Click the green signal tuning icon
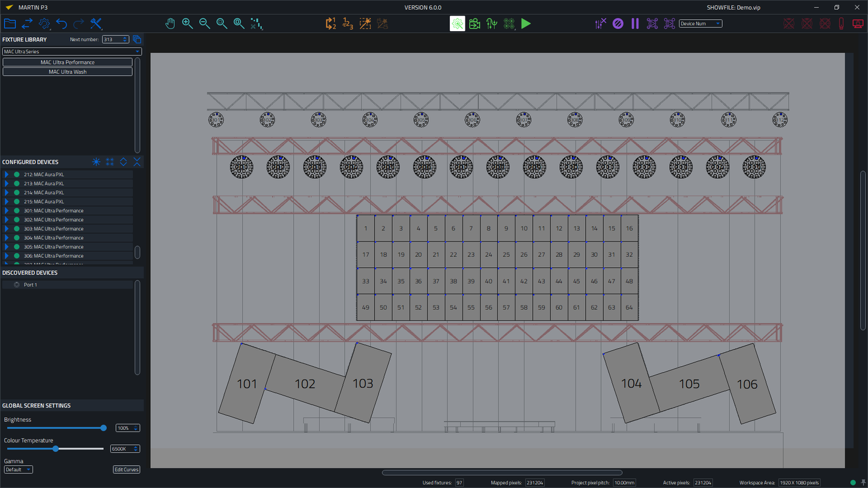Viewport: 868px width, 488px height. [x=492, y=23]
